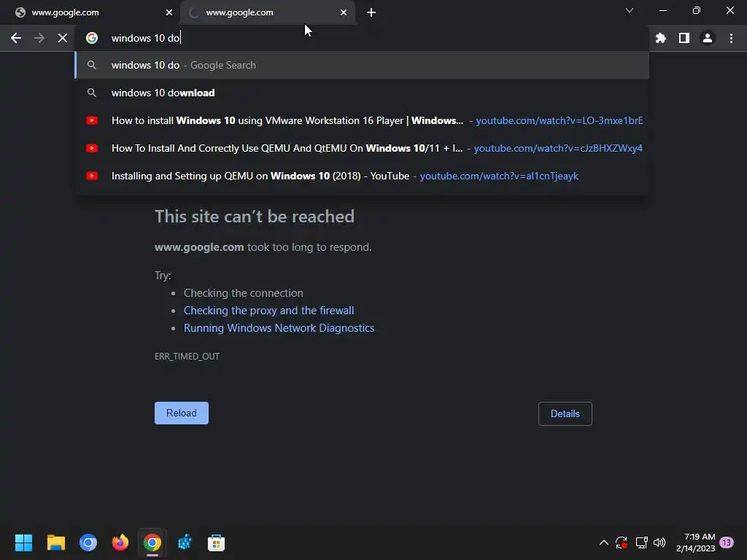Launch Chromium from the taskbar
747x560 pixels.
88,542
